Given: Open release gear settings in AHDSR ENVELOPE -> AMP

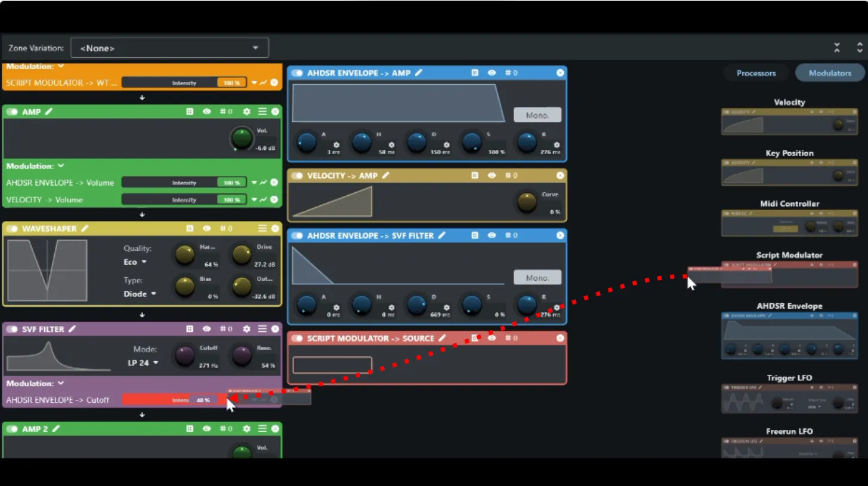Looking at the screenshot, I should [557, 145].
